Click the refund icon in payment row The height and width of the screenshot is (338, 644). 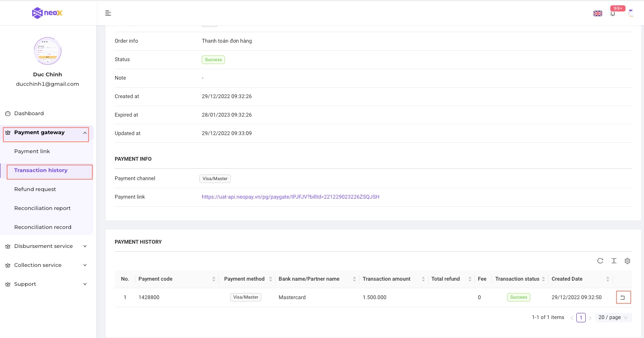click(623, 298)
